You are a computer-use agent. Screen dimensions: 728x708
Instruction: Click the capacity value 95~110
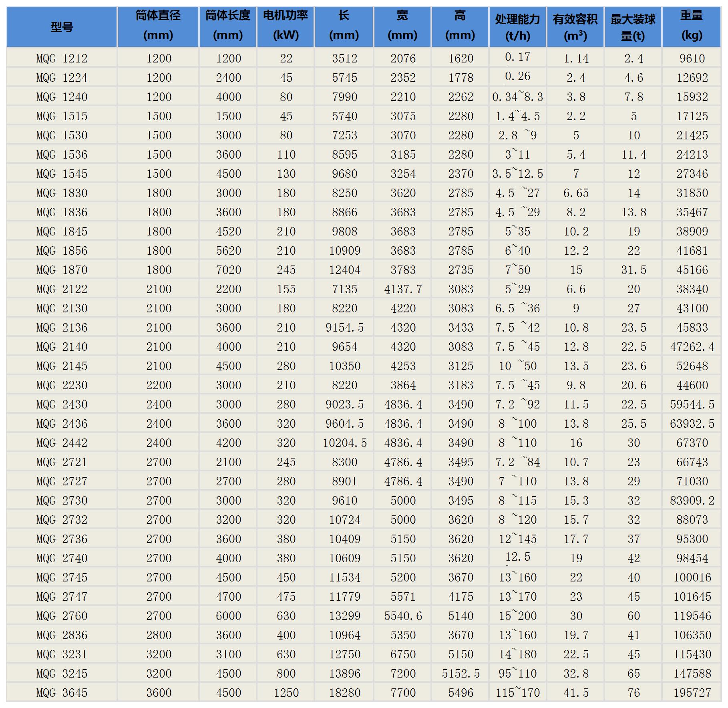[x=517, y=674]
